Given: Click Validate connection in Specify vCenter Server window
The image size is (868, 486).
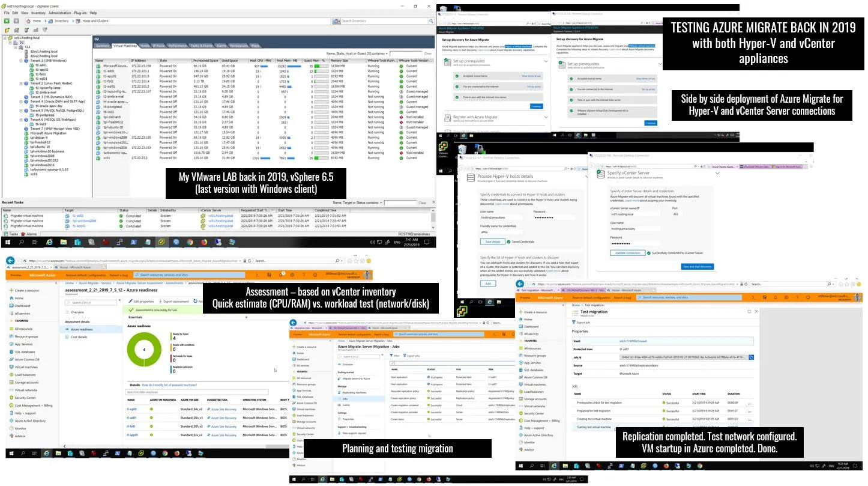Looking at the screenshot, I should click(628, 253).
